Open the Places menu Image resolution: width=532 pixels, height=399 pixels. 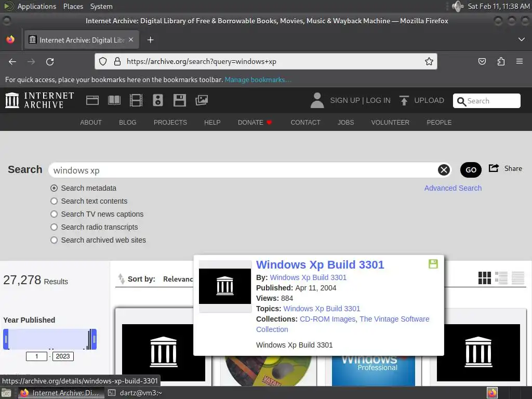(x=73, y=6)
